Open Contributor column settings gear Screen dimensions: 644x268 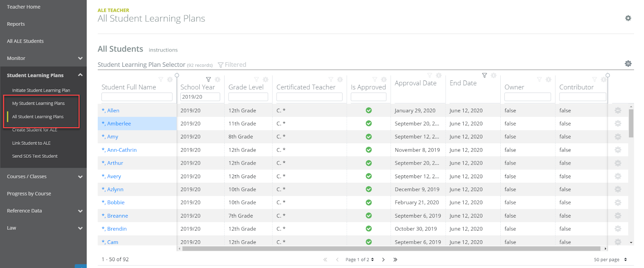tap(603, 80)
